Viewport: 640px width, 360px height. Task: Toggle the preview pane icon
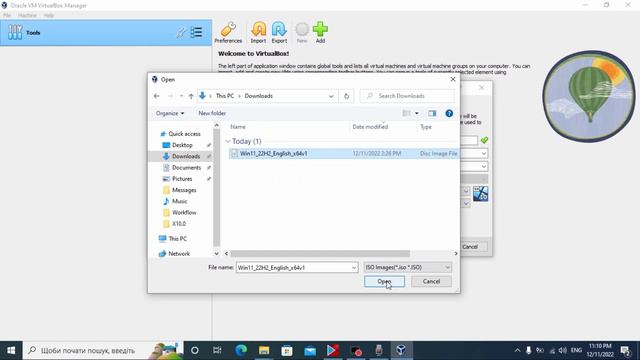click(432, 113)
